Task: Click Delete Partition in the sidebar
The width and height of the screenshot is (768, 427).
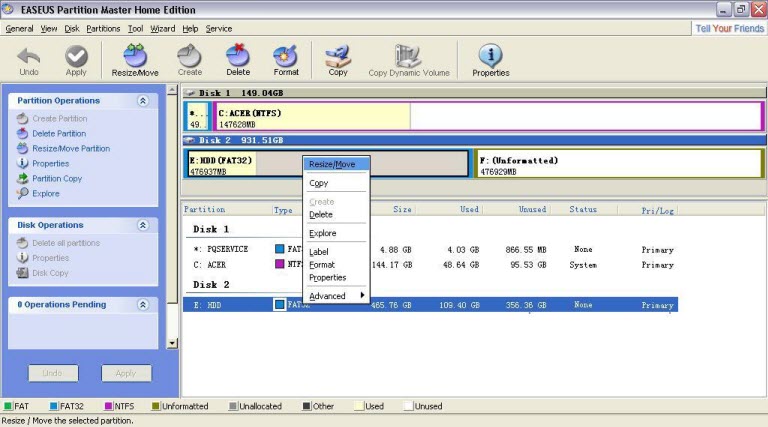Action: click(x=59, y=134)
